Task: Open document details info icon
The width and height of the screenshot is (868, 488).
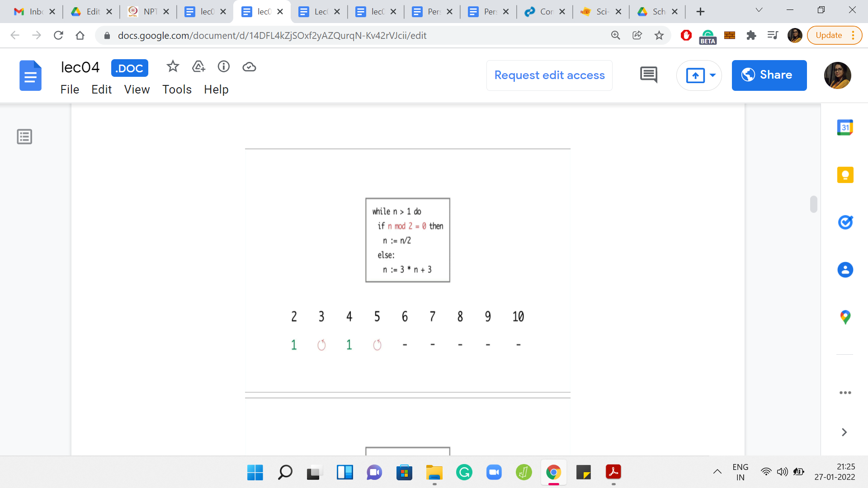Action: click(224, 67)
